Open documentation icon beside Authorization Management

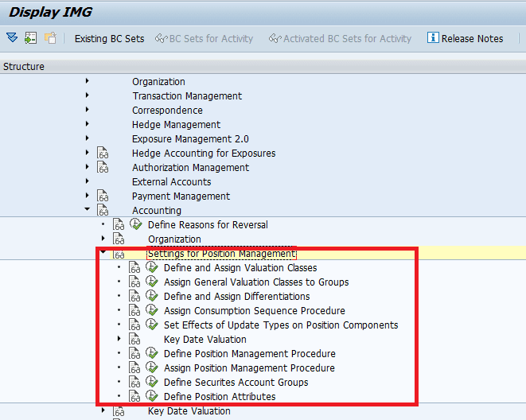102,168
